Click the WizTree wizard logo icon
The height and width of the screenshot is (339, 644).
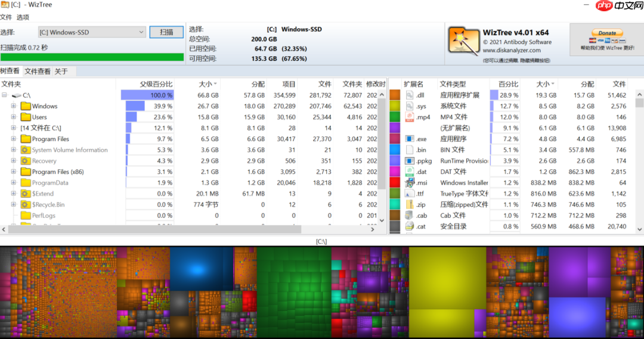[464, 41]
